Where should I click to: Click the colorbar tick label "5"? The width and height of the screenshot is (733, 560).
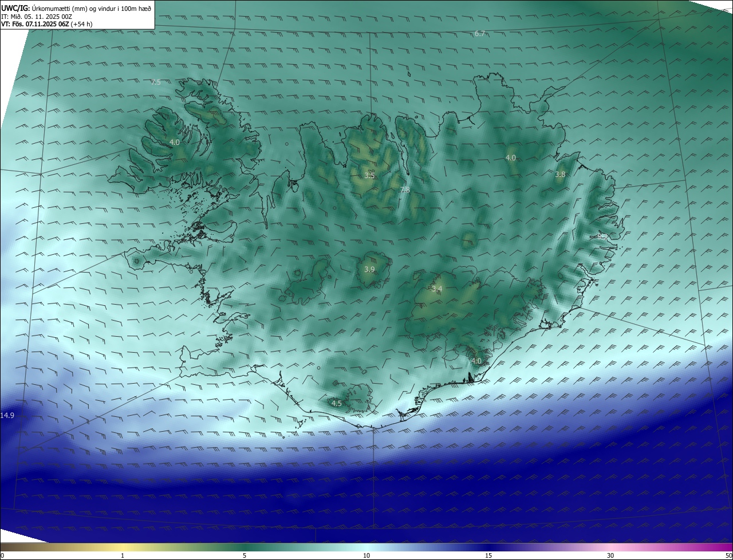pyautogui.click(x=245, y=555)
